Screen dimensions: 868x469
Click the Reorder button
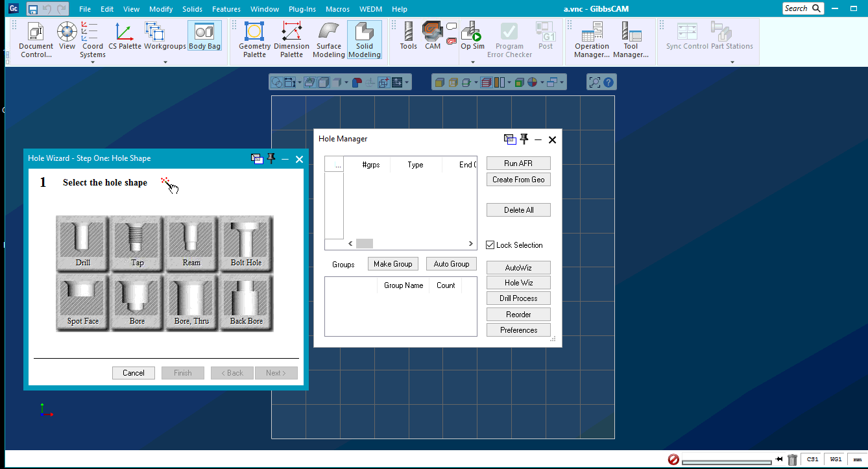click(x=518, y=315)
